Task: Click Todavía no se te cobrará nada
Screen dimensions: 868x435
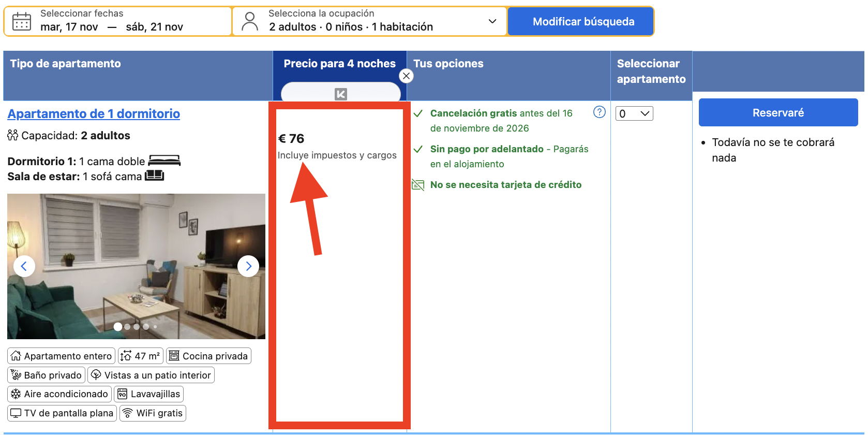Action: tap(773, 150)
